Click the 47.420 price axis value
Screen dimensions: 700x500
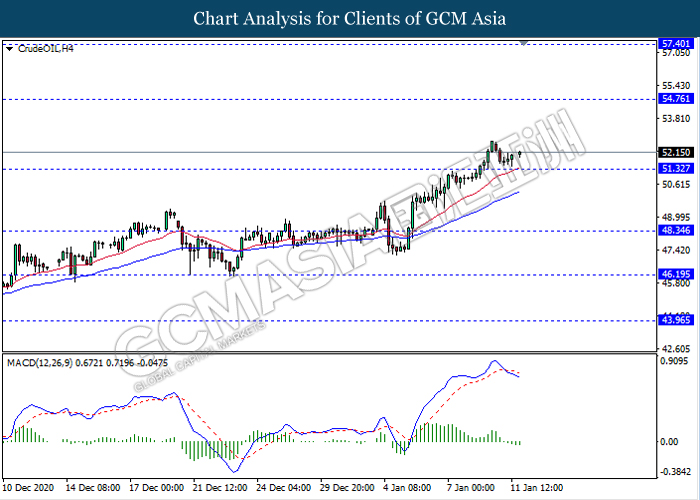676,250
